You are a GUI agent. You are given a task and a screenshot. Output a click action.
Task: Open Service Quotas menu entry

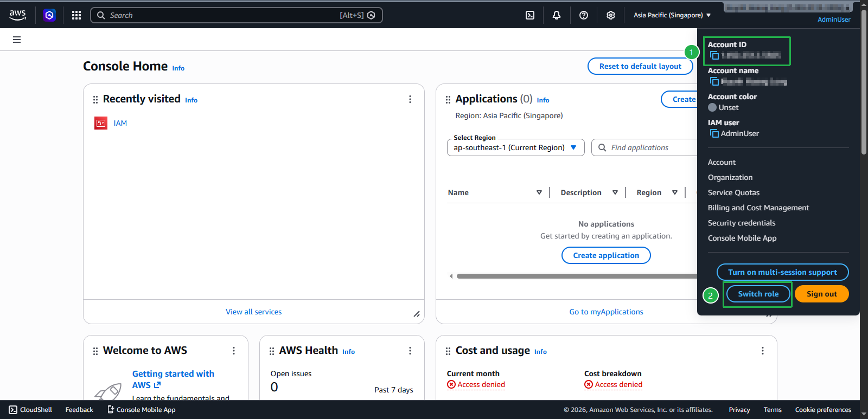[733, 192]
